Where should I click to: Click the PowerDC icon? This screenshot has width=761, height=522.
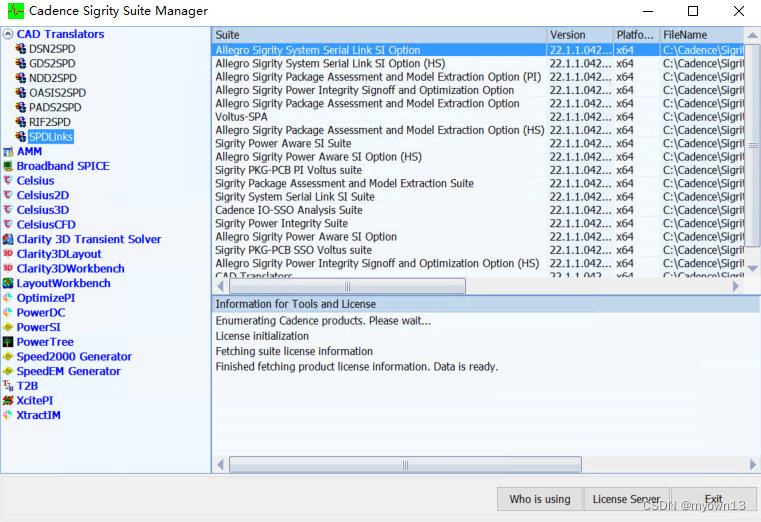tap(8, 312)
